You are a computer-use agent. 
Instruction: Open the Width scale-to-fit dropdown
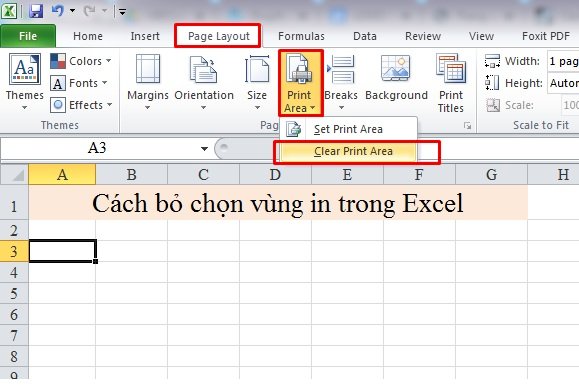pyautogui.click(x=563, y=61)
